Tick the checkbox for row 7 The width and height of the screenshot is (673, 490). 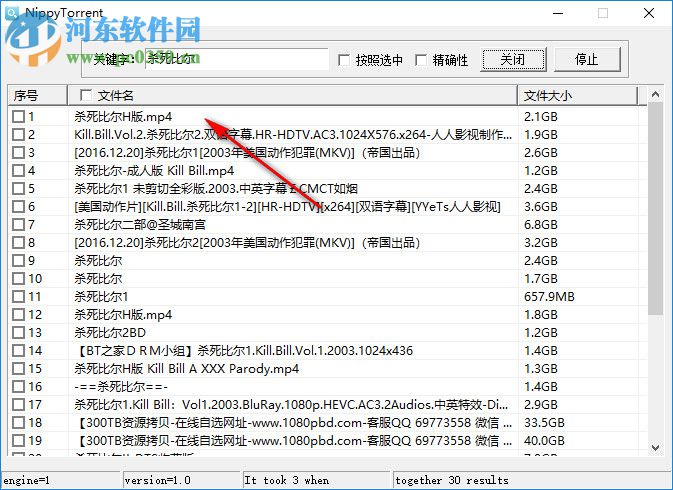tap(18, 225)
